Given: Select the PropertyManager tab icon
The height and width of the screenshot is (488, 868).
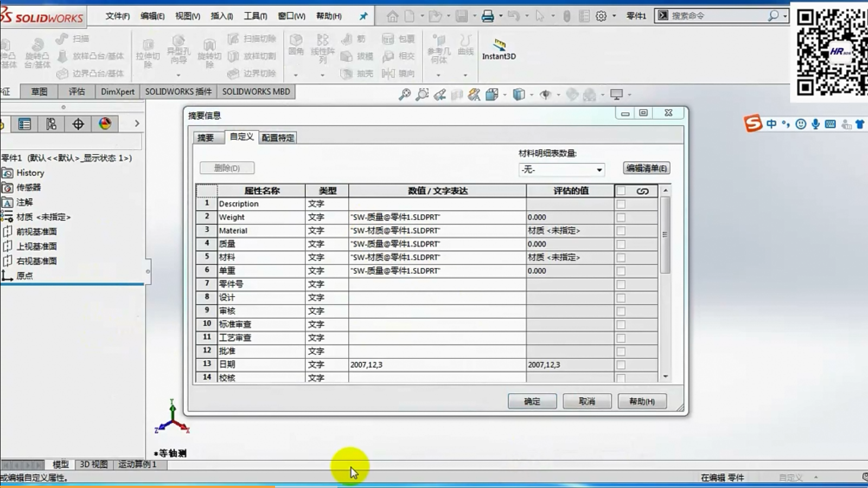Looking at the screenshot, I should [x=24, y=124].
